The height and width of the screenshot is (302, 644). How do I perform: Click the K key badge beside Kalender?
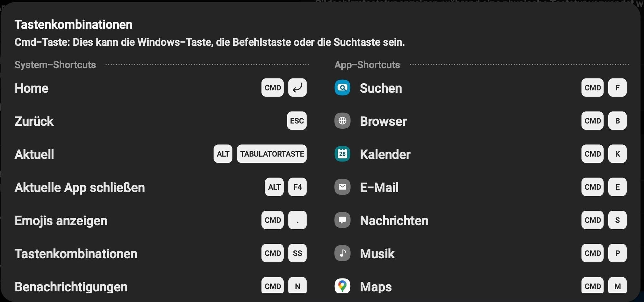[x=617, y=154]
